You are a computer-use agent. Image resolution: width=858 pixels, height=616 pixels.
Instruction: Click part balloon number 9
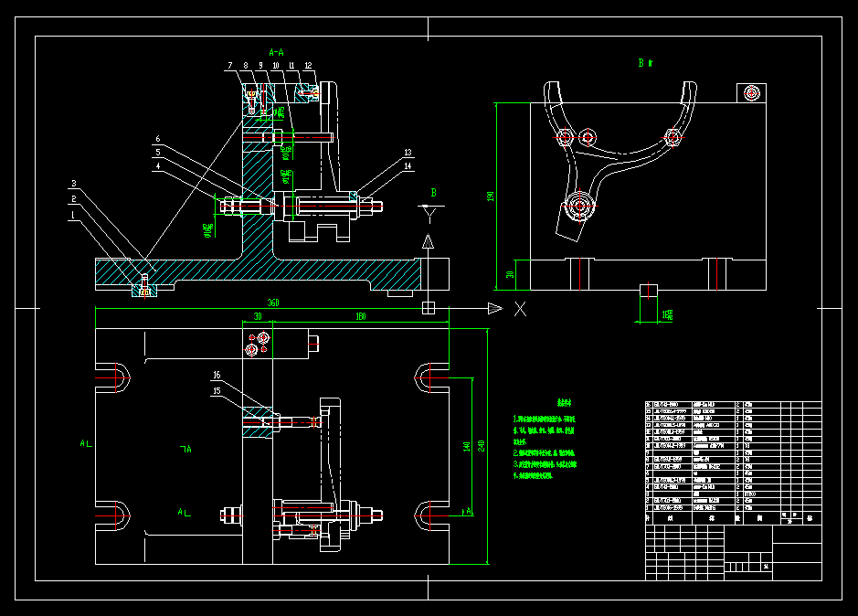click(260, 65)
